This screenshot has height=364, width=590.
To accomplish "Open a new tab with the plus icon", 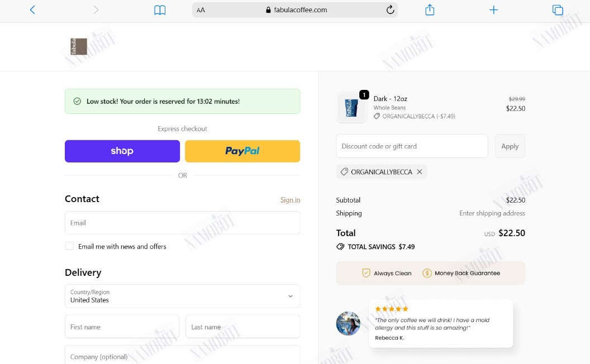I will [x=494, y=10].
